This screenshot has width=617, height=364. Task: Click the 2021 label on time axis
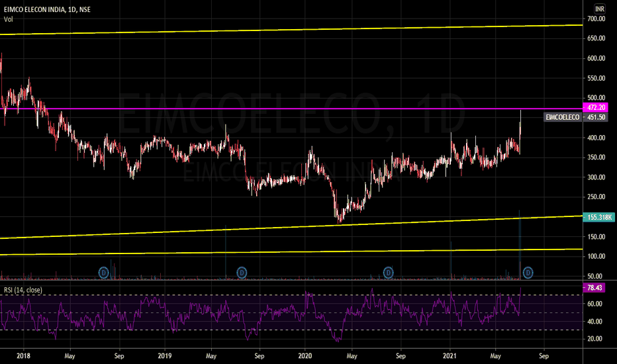pyautogui.click(x=450, y=356)
